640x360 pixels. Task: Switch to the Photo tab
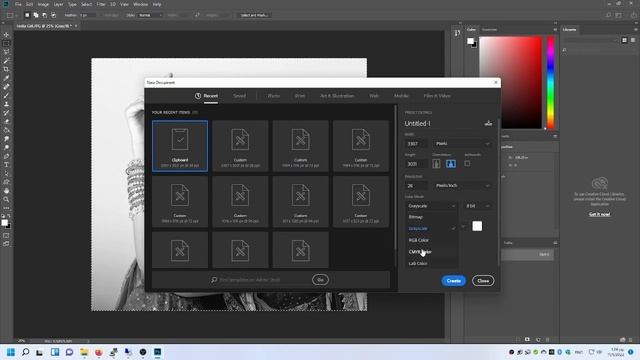274,96
